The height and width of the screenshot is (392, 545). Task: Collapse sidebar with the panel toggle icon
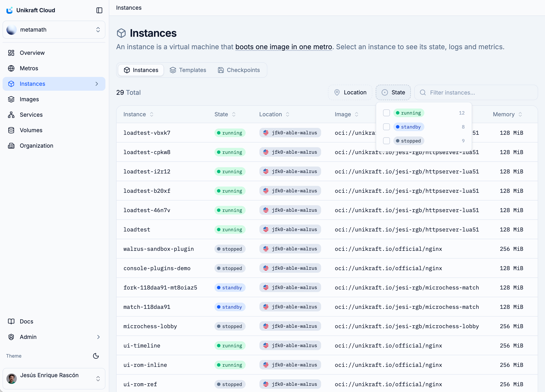99,10
